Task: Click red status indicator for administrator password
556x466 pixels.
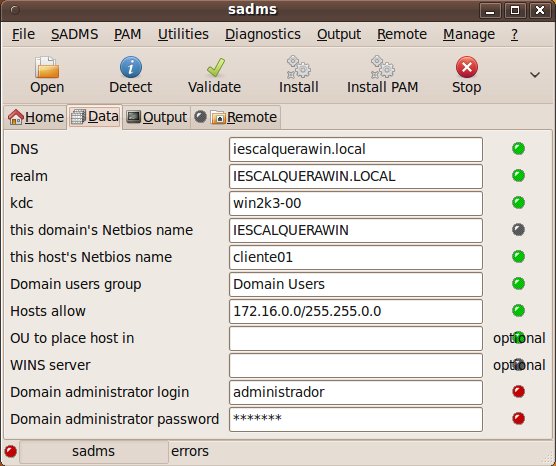Action: pyautogui.click(x=518, y=418)
